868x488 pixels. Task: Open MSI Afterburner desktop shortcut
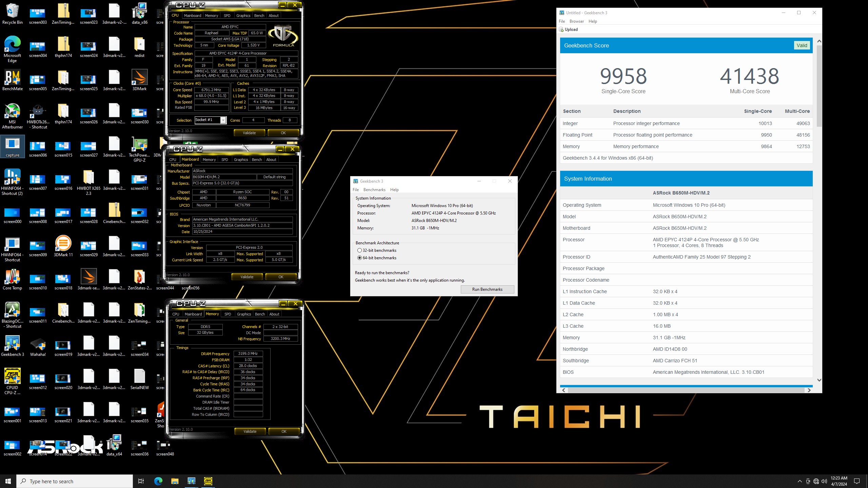click(12, 115)
